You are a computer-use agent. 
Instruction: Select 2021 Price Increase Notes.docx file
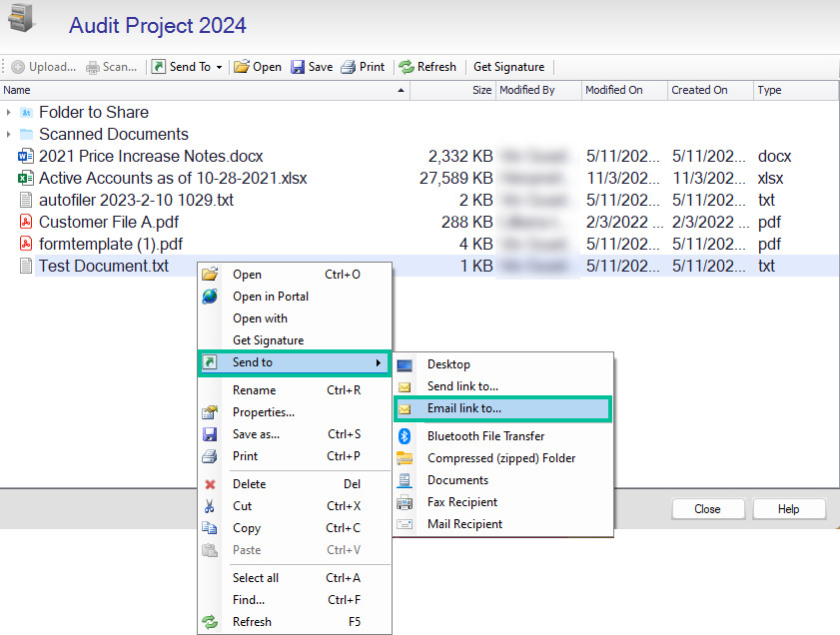click(x=151, y=157)
